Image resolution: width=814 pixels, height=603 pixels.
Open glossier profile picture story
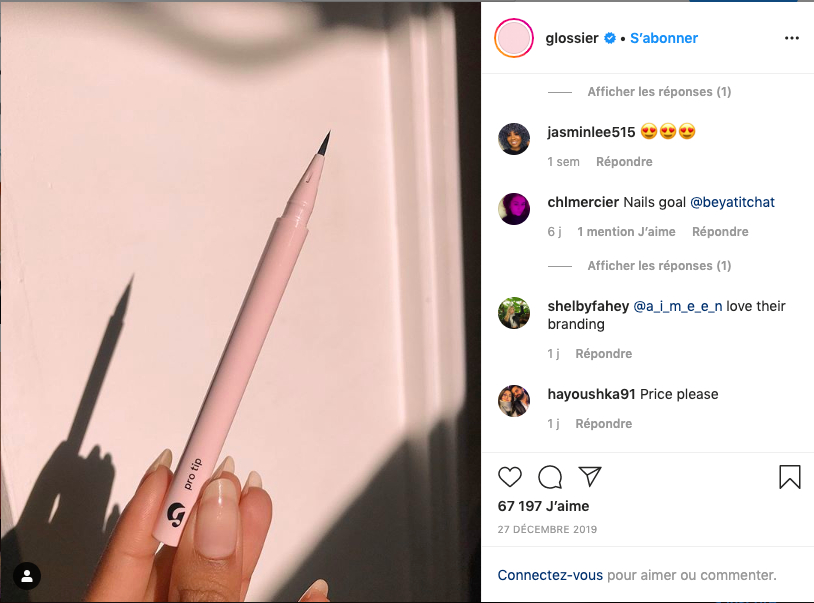point(514,38)
